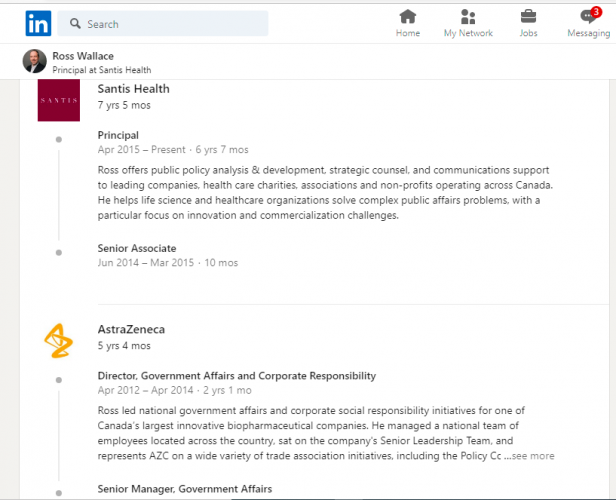Click the magnifying glass search icon
Screen dimensions: 616x500
[x=75, y=24]
